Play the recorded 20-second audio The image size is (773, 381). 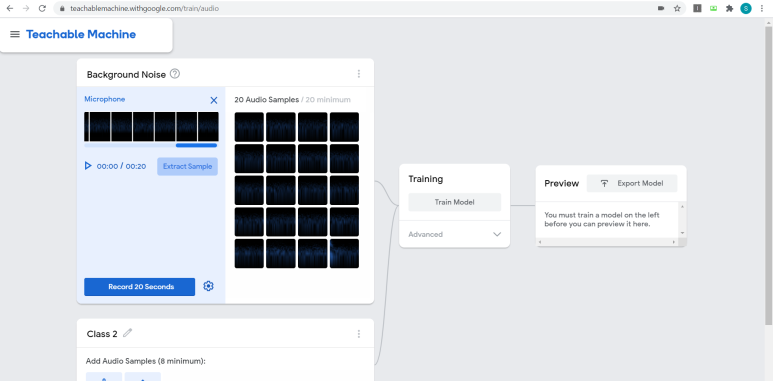click(x=88, y=166)
